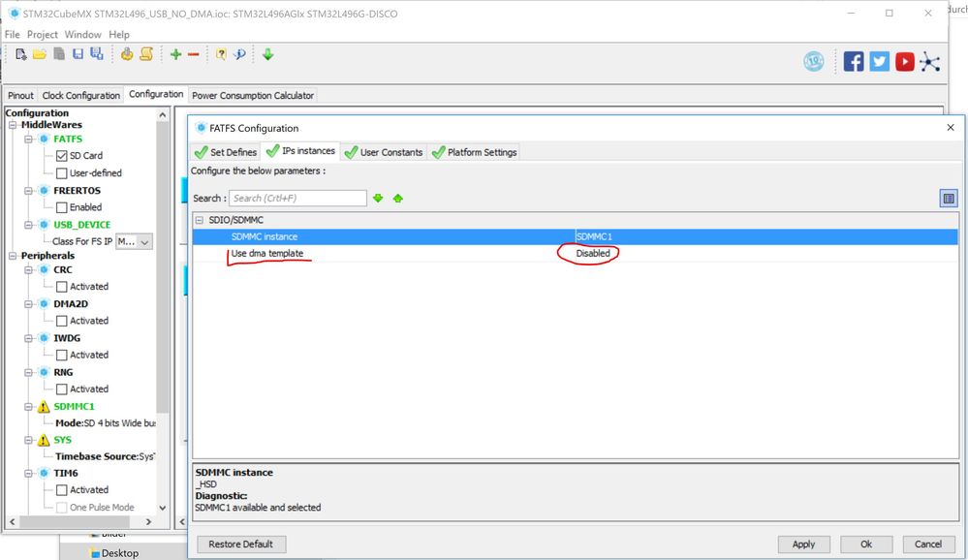The height and width of the screenshot is (560, 968).
Task: Click the FREERTOS gear icon
Action: tap(44, 190)
